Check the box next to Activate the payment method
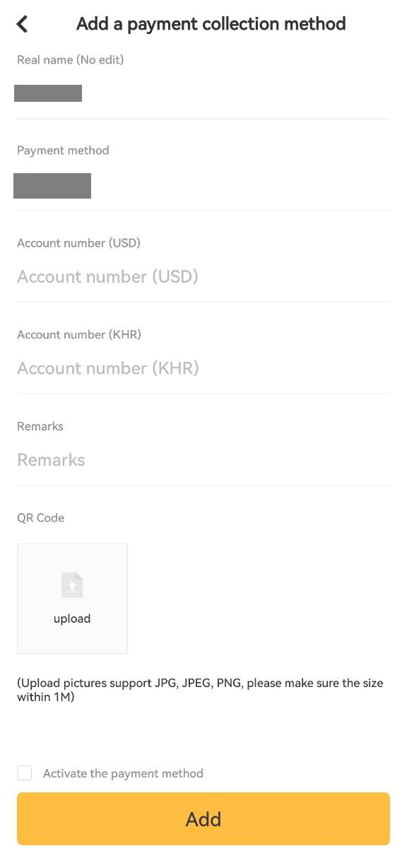Screen dimensions: 407x868 coord(25,773)
